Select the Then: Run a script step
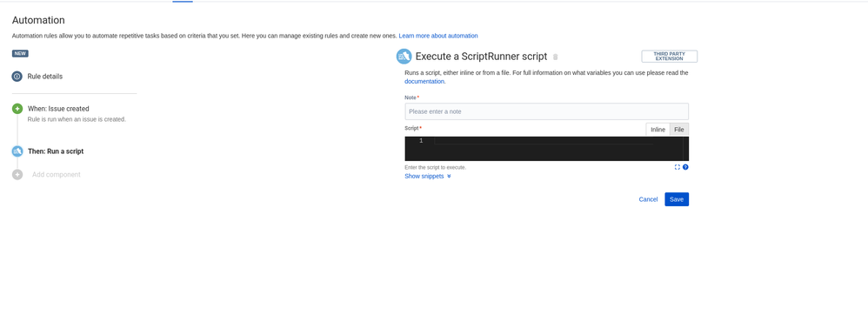The height and width of the screenshot is (322, 868). click(x=56, y=151)
